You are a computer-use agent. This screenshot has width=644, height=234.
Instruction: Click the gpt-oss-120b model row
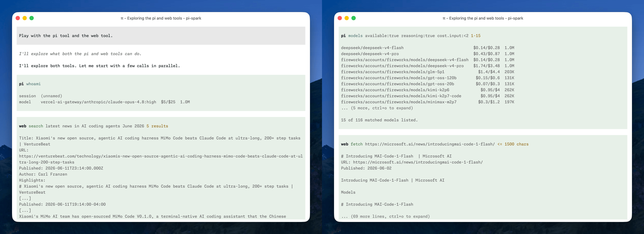point(428,78)
